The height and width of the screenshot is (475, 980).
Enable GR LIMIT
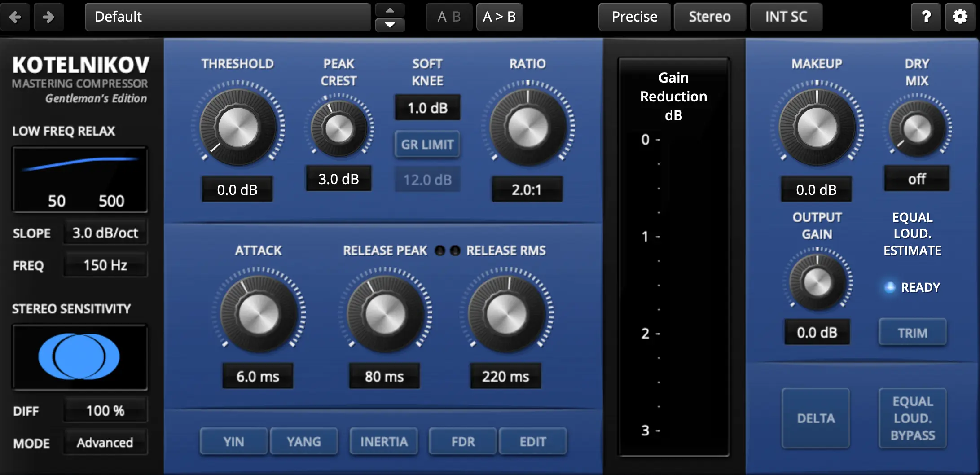(427, 144)
